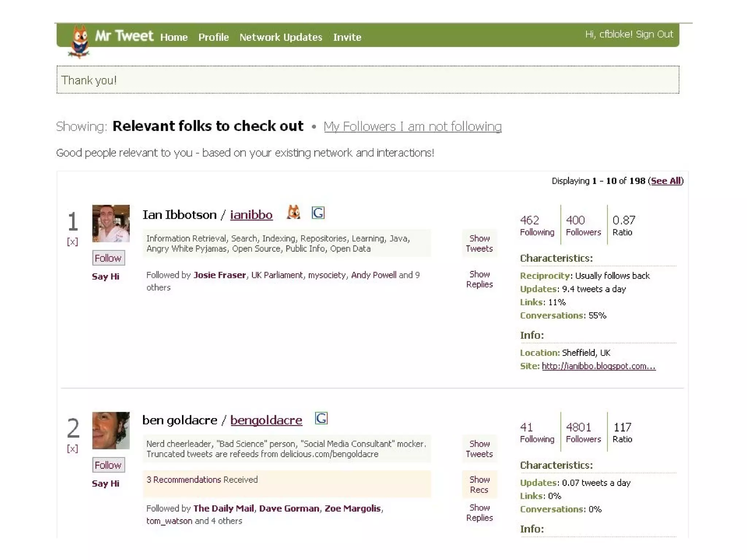
Task: Click the owl badge beside ianibbo
Action: point(293,212)
